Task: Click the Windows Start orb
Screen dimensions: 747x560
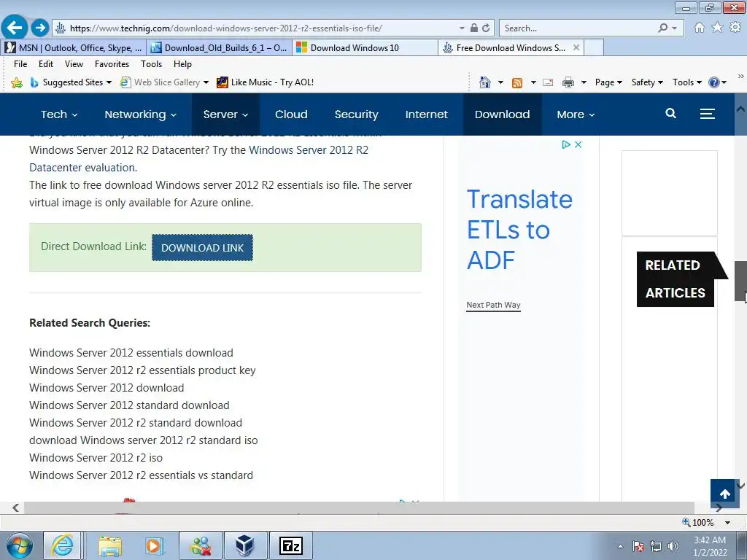Action: pyautogui.click(x=20, y=545)
